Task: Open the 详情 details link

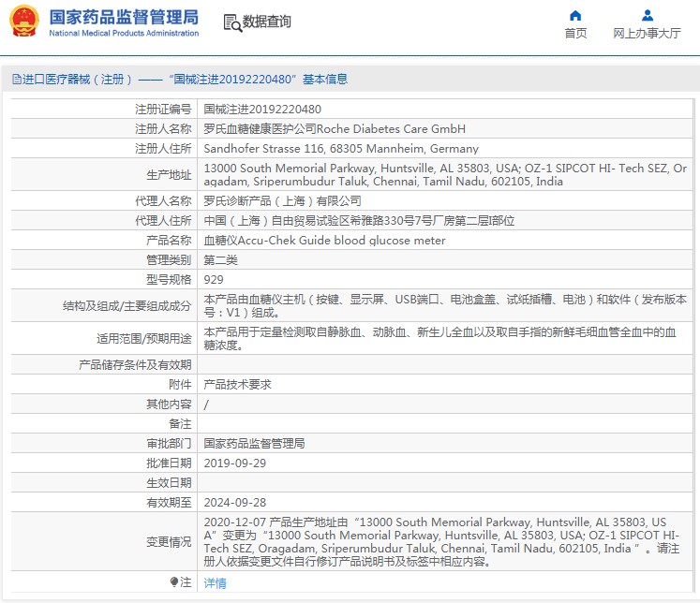Action: pyautogui.click(x=216, y=582)
